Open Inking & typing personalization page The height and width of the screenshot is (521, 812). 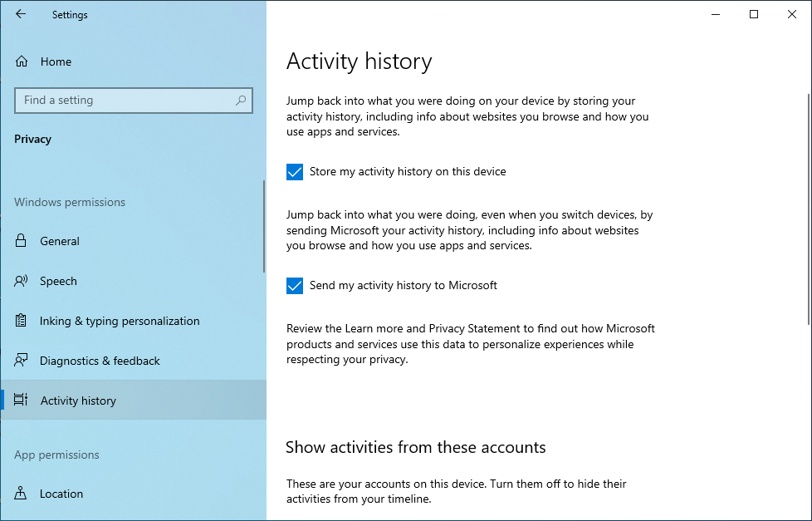pos(120,321)
